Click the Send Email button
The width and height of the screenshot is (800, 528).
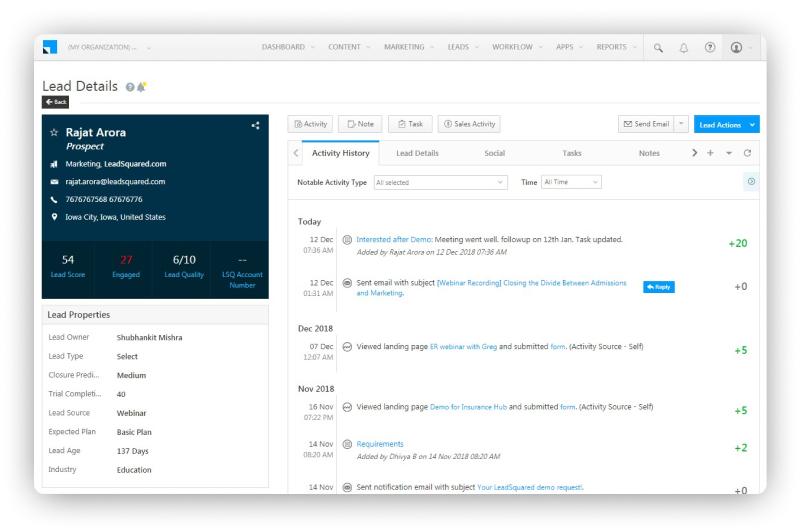pos(646,124)
